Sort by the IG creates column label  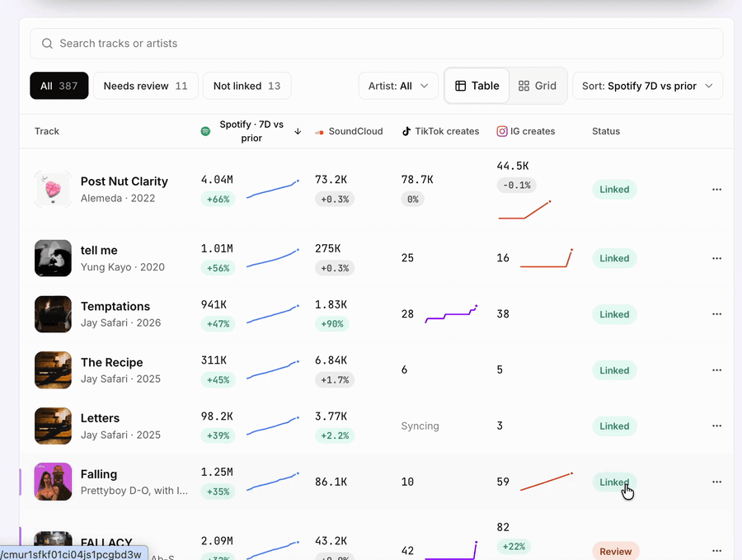point(533,131)
